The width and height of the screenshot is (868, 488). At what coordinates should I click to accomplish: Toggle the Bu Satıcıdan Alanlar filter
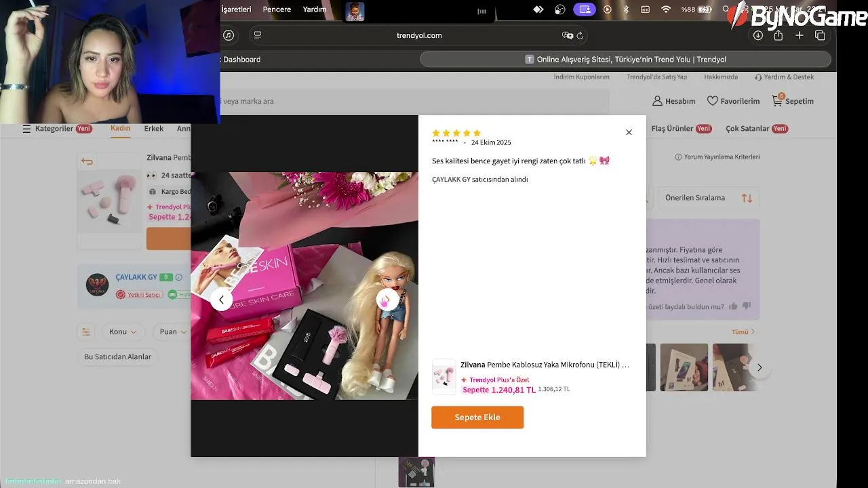(x=117, y=357)
